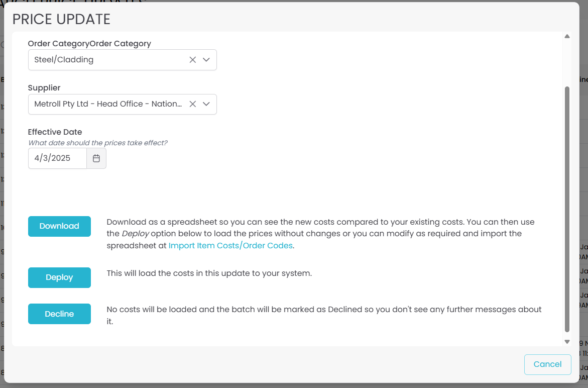The height and width of the screenshot is (388, 588).
Task: Click the Supplier field label
Action: pyautogui.click(x=44, y=88)
